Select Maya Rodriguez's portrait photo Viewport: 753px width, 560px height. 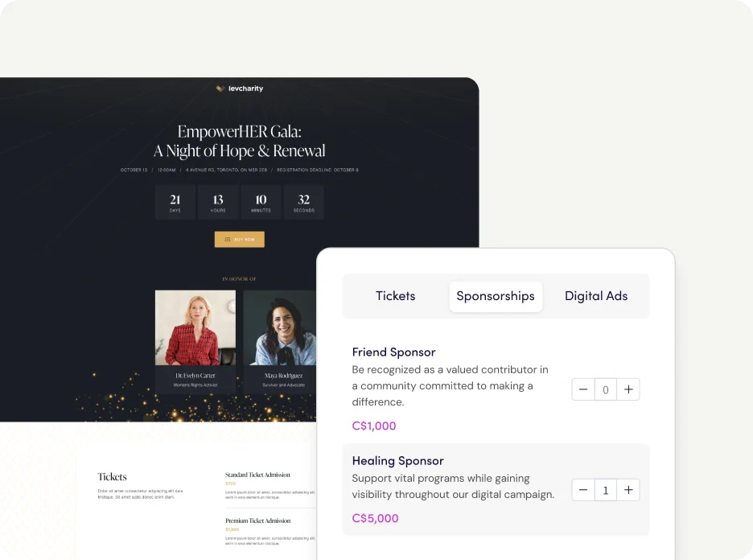(x=280, y=327)
